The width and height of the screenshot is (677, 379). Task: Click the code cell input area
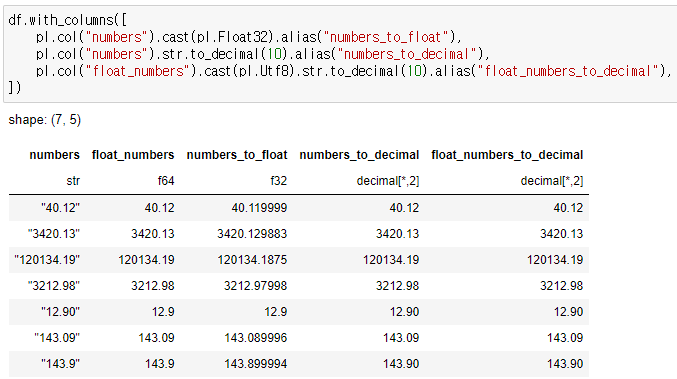(340, 54)
